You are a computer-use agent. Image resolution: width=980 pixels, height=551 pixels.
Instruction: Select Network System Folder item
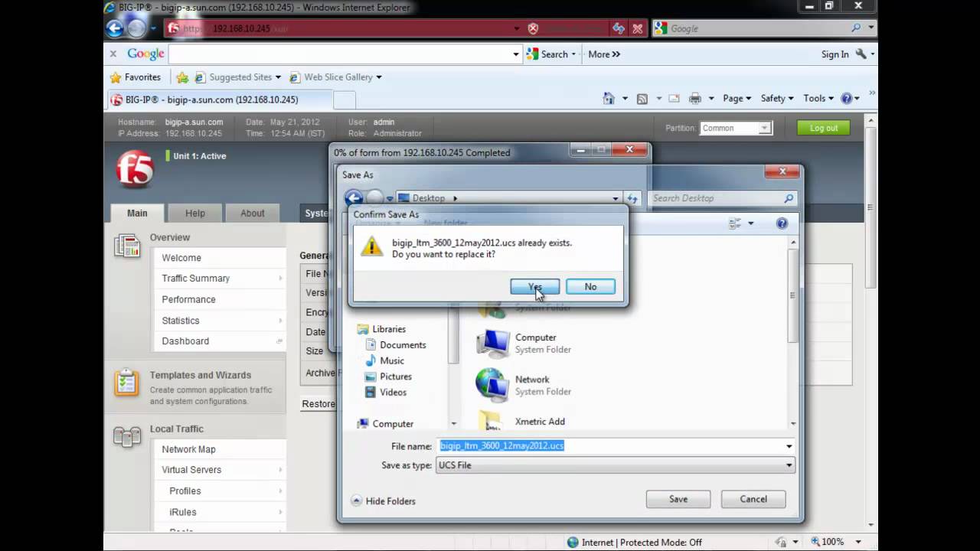pos(524,385)
